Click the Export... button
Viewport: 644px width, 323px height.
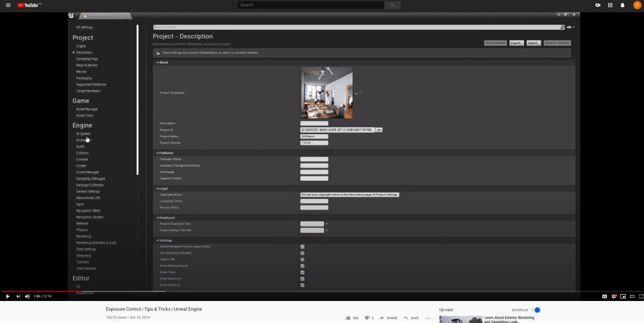[x=516, y=43]
